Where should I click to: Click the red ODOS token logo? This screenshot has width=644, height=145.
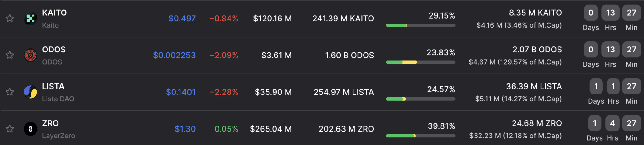31,55
